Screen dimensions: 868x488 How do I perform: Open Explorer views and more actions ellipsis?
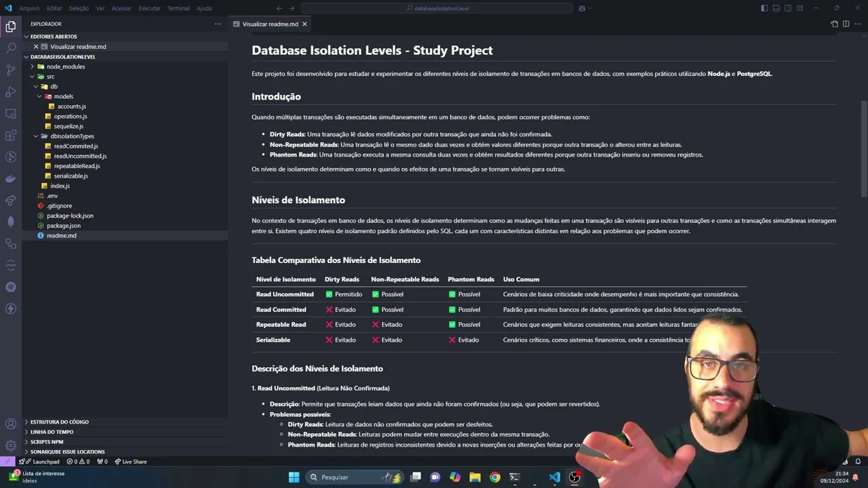(x=218, y=24)
